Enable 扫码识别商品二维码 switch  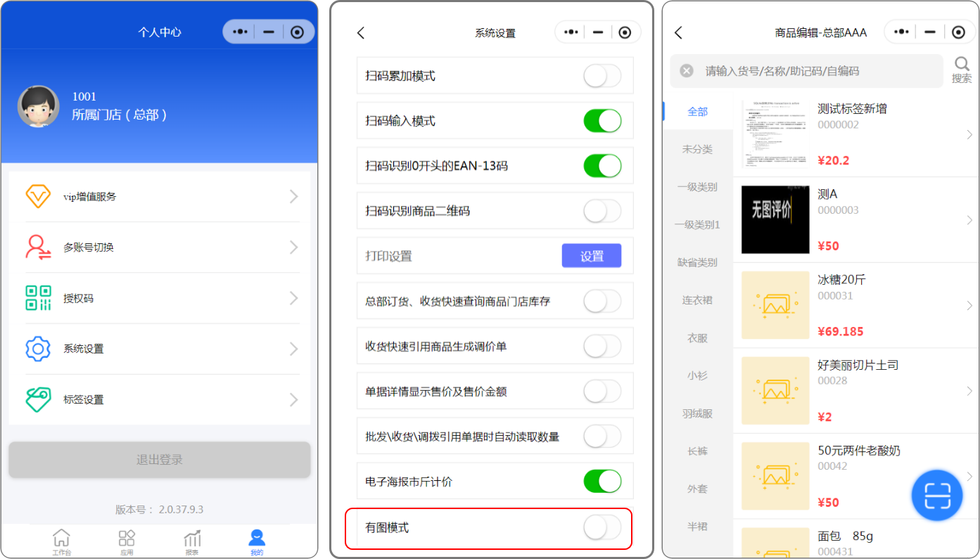click(602, 211)
